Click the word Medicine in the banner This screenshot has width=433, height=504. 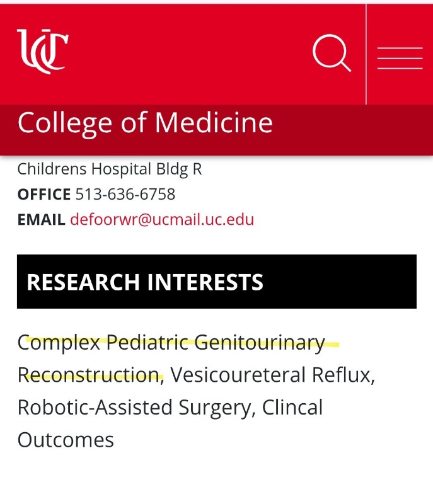[x=214, y=123]
